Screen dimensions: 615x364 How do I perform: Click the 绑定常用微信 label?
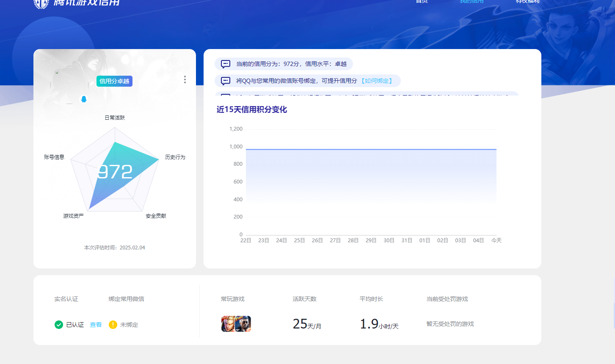pos(126,299)
